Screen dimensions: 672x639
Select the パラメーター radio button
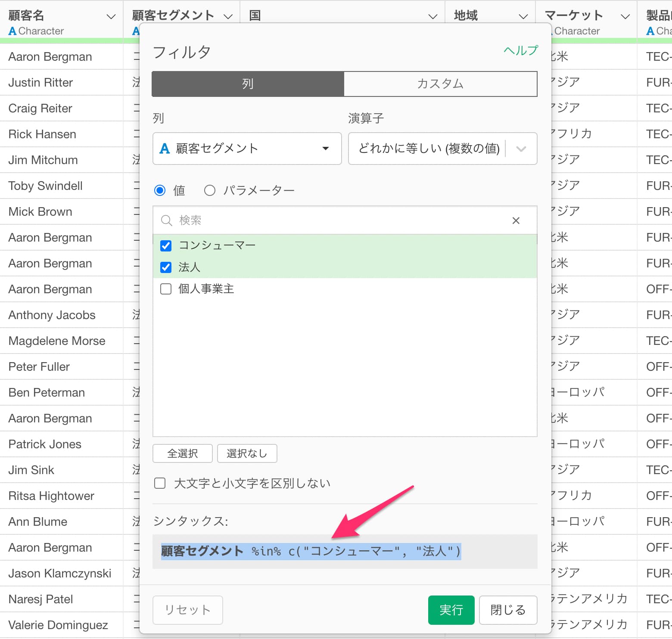(x=210, y=190)
